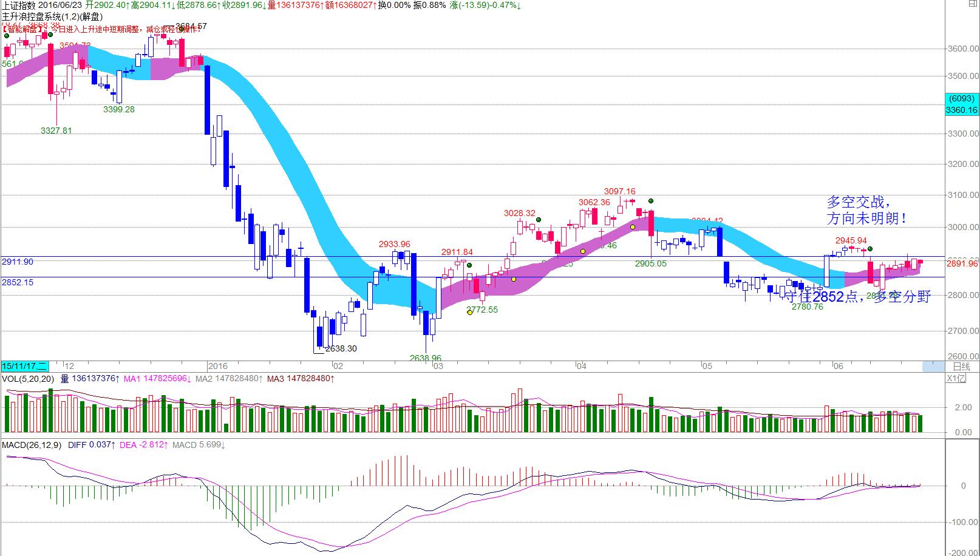Click the 3399.28 low price label
The width and height of the screenshot is (980, 556).
(x=119, y=109)
